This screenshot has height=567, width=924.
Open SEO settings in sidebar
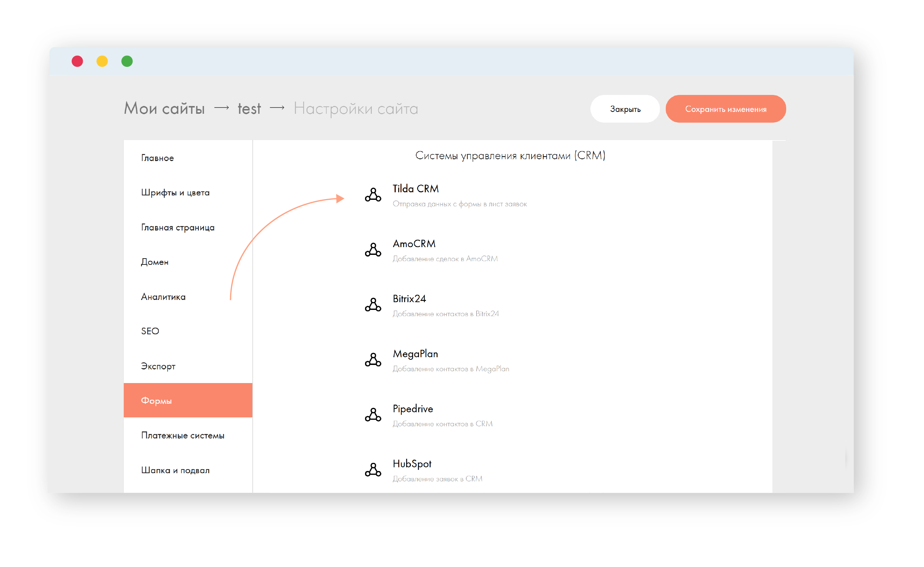pyautogui.click(x=150, y=331)
